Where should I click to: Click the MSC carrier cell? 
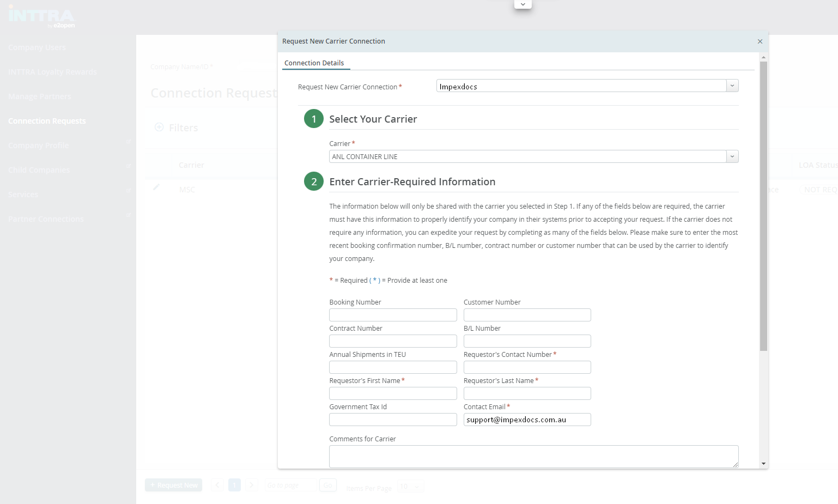187,190
